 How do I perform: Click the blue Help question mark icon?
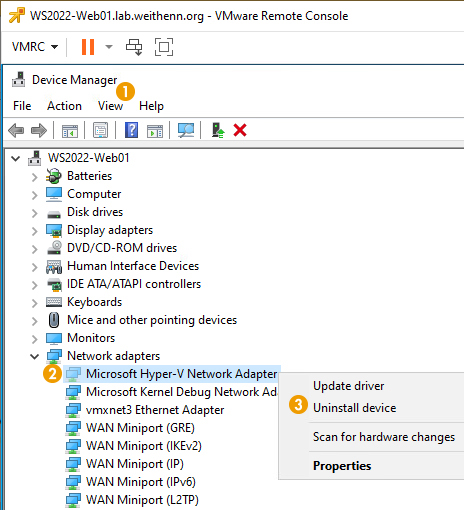[x=131, y=130]
